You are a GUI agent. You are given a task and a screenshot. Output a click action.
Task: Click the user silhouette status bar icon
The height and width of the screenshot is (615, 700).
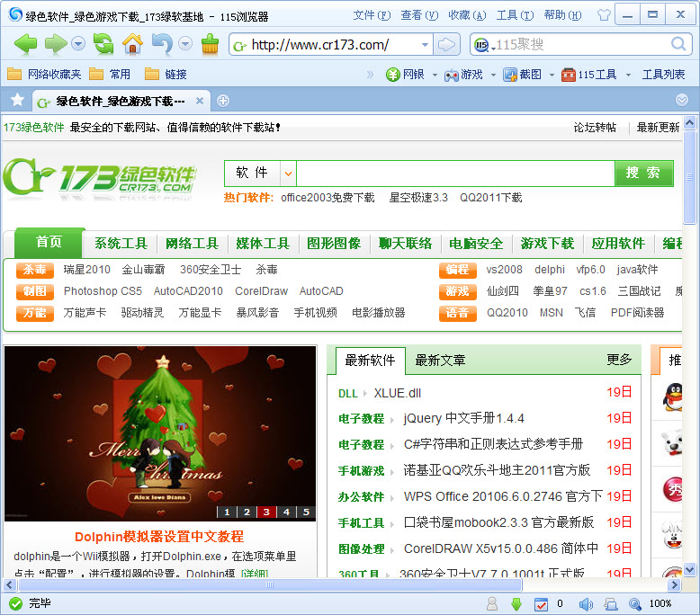click(492, 604)
